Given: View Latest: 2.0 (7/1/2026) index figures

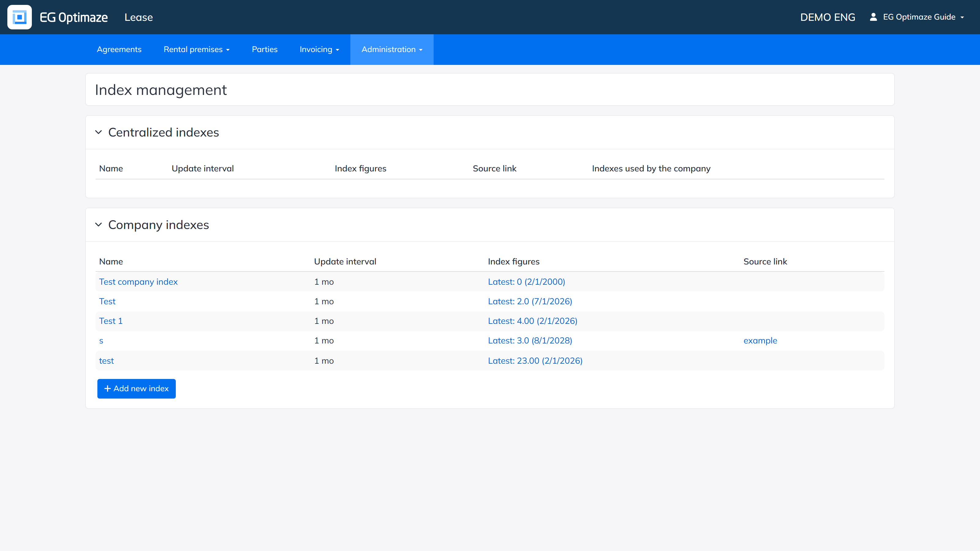Looking at the screenshot, I should pyautogui.click(x=530, y=301).
